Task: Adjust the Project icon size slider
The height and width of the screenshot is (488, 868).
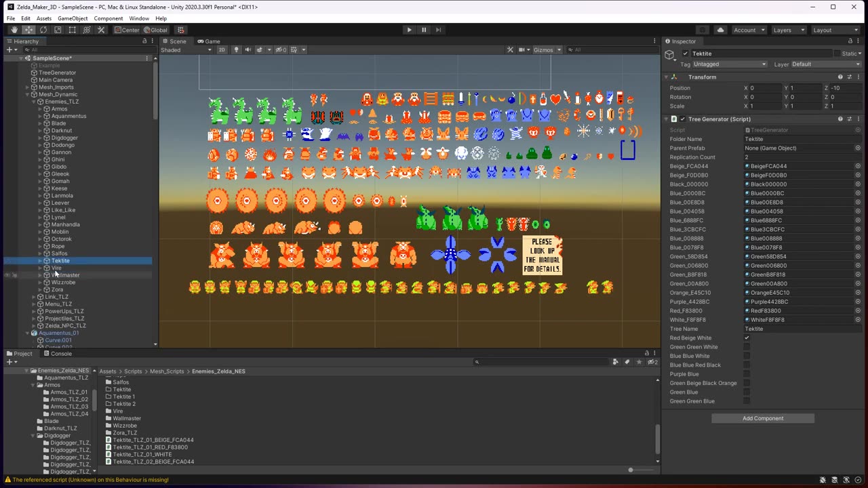Action: click(631, 470)
